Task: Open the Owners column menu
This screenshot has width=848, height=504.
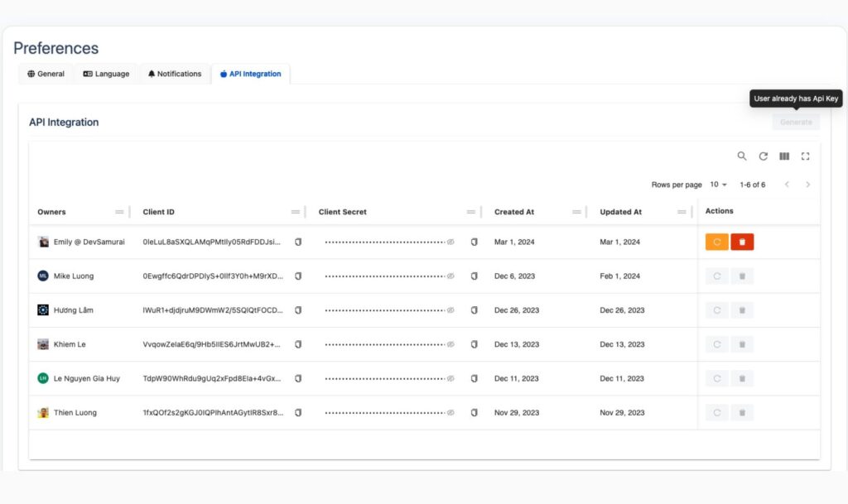Action: (121, 211)
